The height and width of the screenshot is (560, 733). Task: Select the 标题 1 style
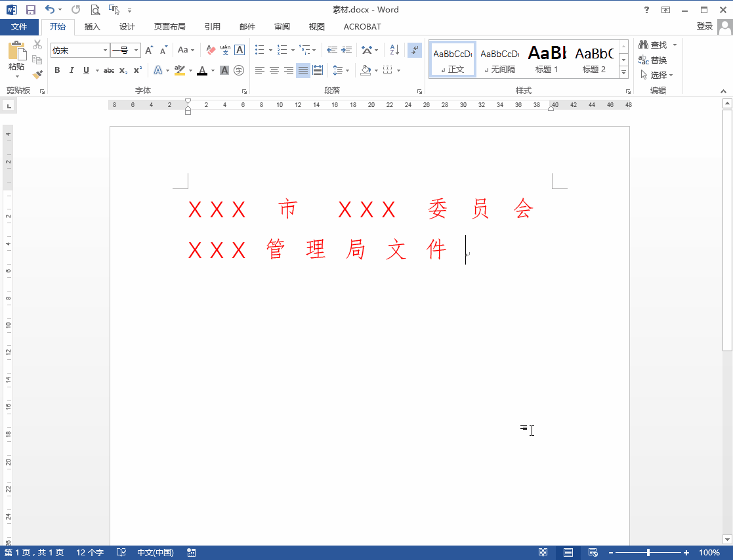(x=546, y=58)
